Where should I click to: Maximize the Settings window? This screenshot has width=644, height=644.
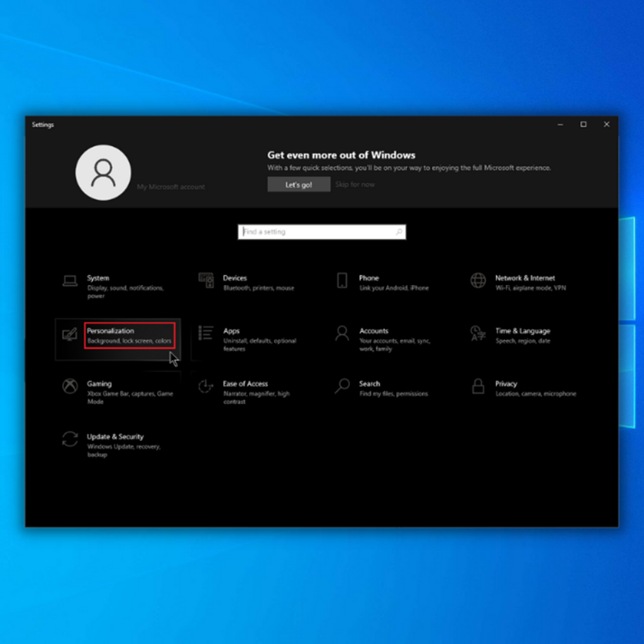click(583, 125)
